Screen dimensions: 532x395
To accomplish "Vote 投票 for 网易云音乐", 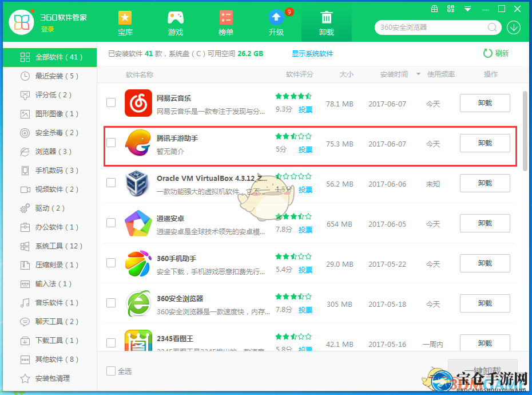I will [x=305, y=109].
